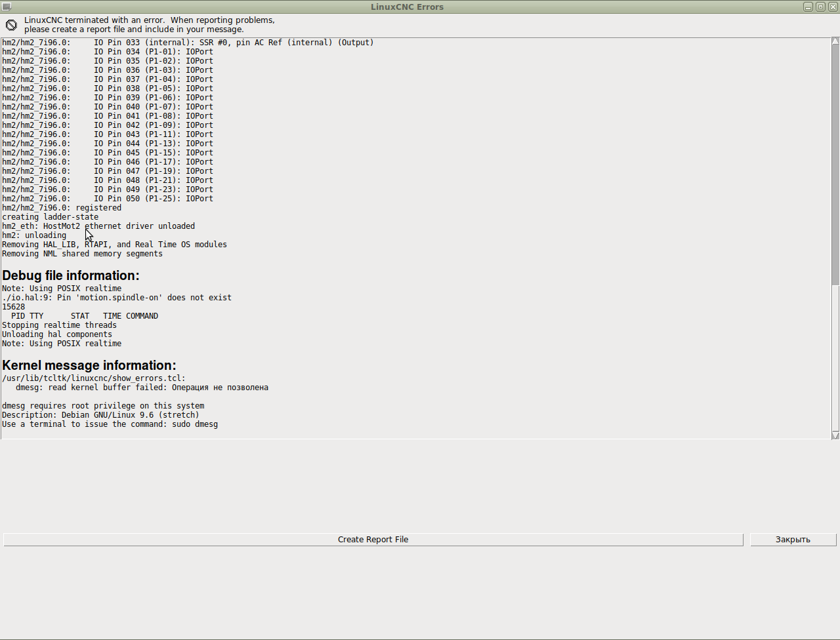Image resolution: width=840 pixels, height=640 pixels.
Task: Click the 'LinuxCNC Errors' window title
Action: [x=407, y=7]
